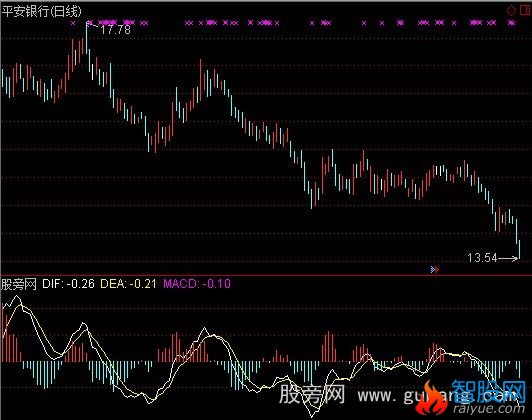This screenshot has height=420, width=532.
Task: Click the DEA: -0.21 value
Action: 129,284
